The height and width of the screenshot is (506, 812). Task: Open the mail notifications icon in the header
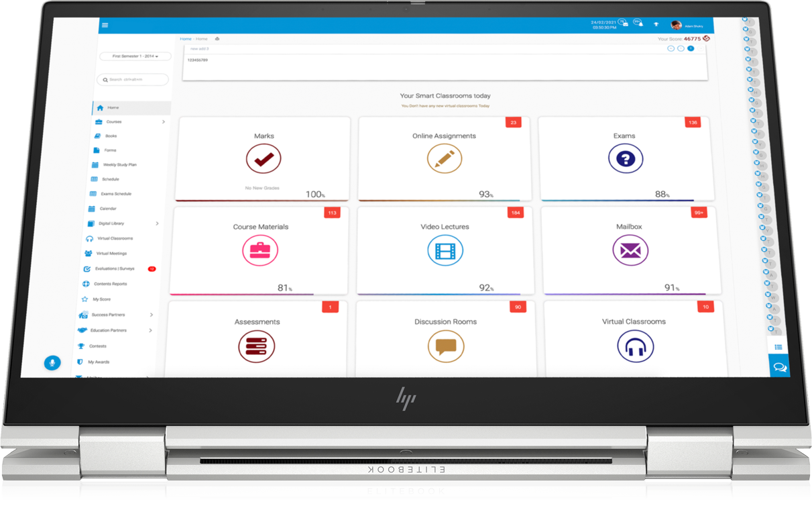tap(623, 23)
